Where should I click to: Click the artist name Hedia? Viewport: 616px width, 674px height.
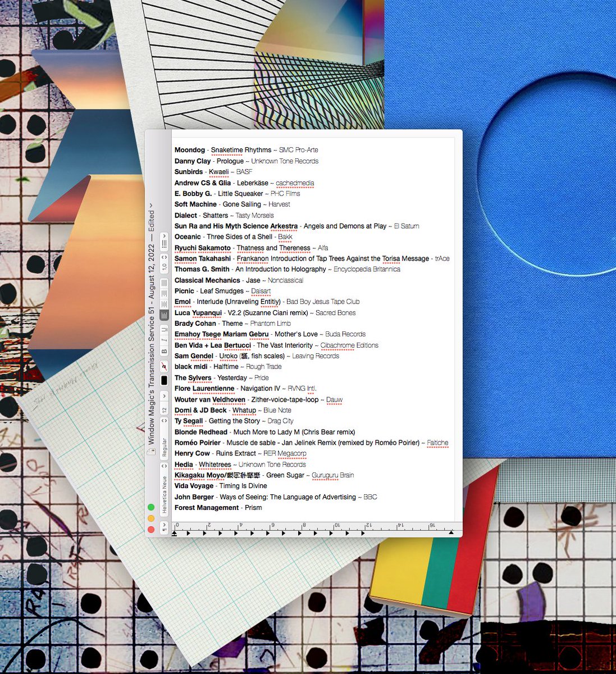click(x=184, y=465)
